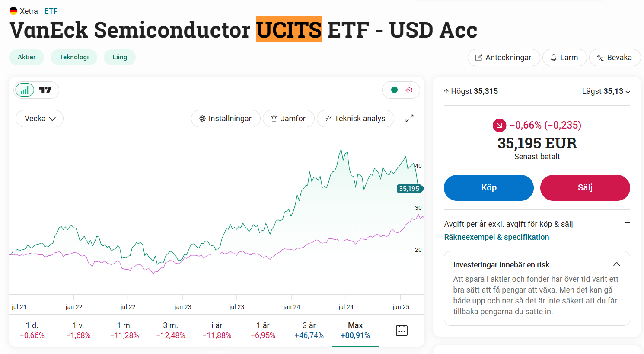This screenshot has height=354, width=644.
Task: Click the 35,195 price marker on chart
Action: [410, 189]
